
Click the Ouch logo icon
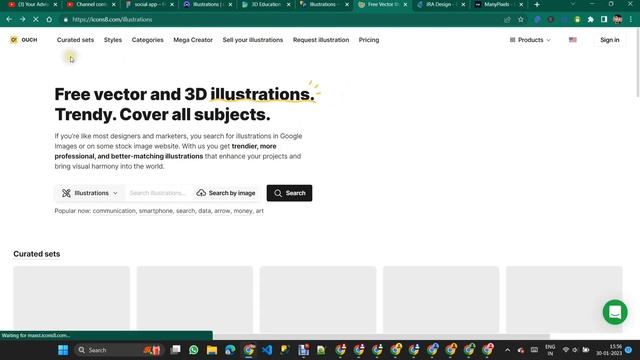tap(14, 40)
